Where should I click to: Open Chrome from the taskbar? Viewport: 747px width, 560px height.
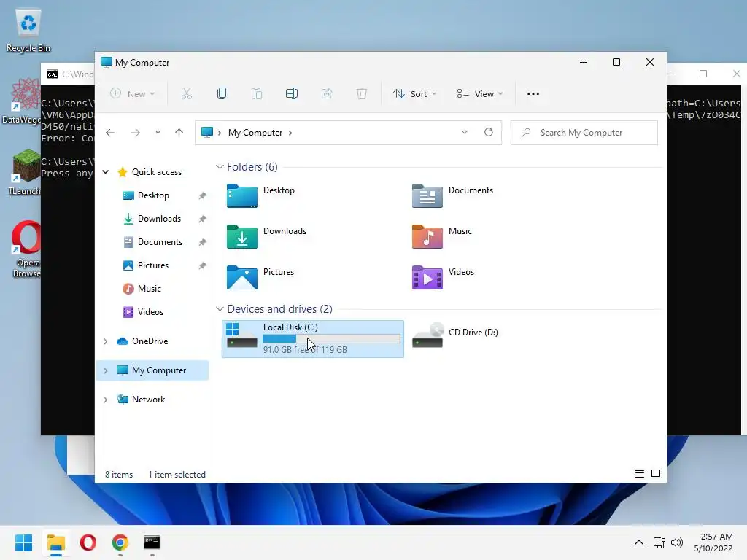120,542
